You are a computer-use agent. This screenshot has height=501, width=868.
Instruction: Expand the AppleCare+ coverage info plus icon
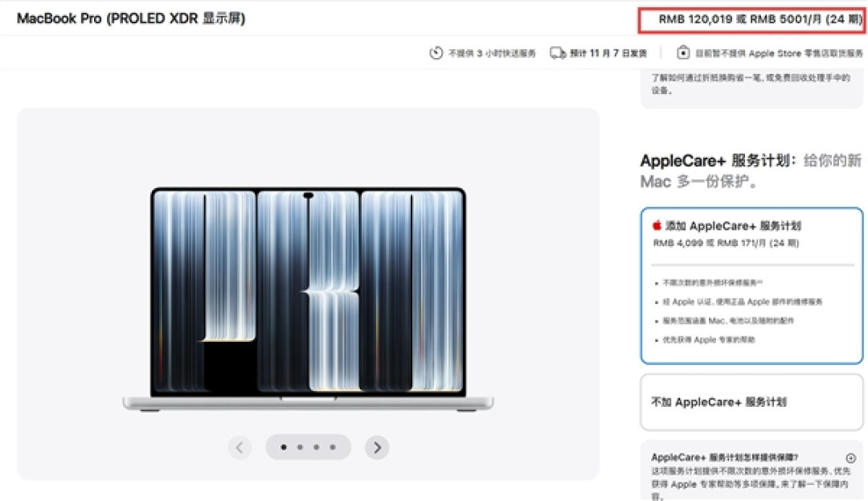[851, 458]
